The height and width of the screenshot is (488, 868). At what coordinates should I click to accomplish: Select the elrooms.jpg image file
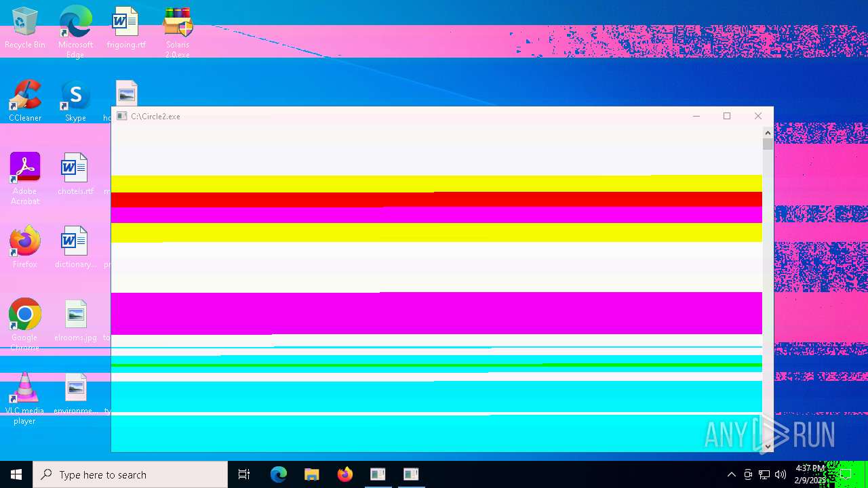click(75, 320)
